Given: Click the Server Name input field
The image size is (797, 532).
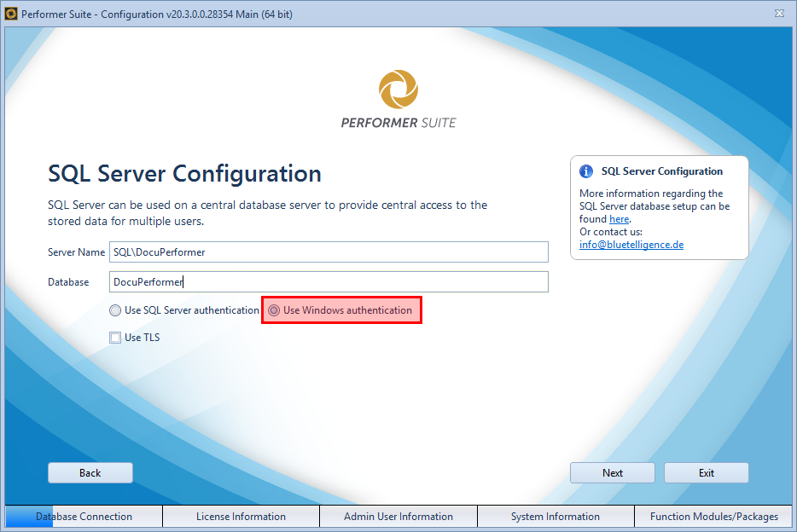Looking at the screenshot, I should coord(328,252).
